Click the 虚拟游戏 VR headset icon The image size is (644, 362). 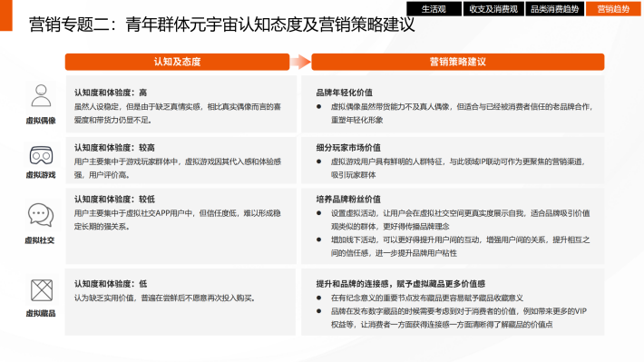click(41, 156)
